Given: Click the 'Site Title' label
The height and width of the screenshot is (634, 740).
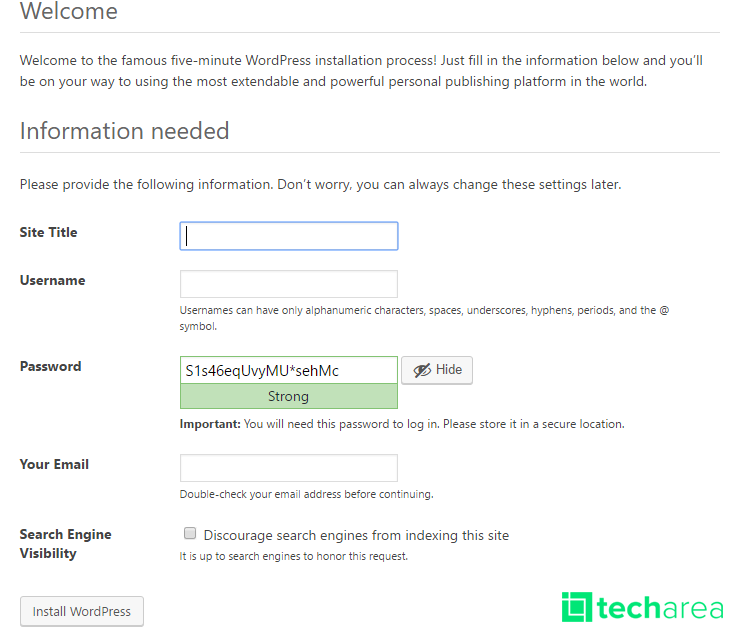Looking at the screenshot, I should point(49,232).
